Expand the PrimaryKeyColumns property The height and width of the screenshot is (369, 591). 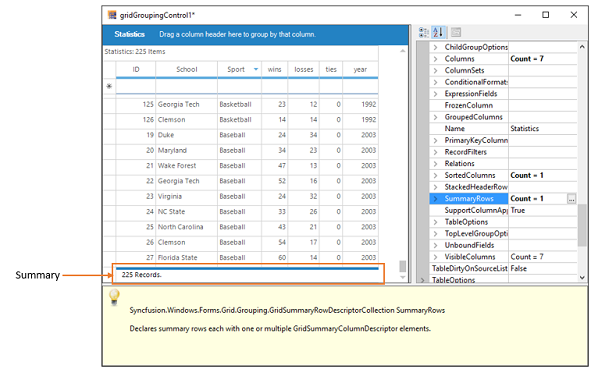coord(435,141)
